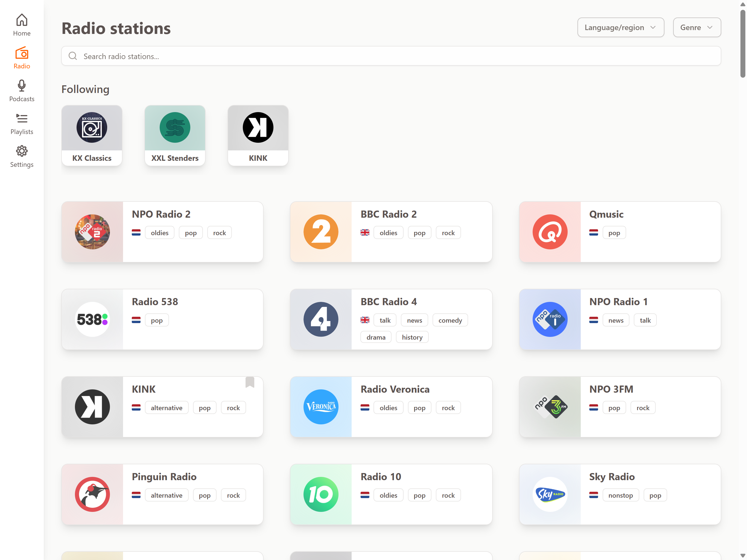Open Podcasts from the sidebar
Image resolution: width=747 pixels, height=560 pixels.
[22, 91]
